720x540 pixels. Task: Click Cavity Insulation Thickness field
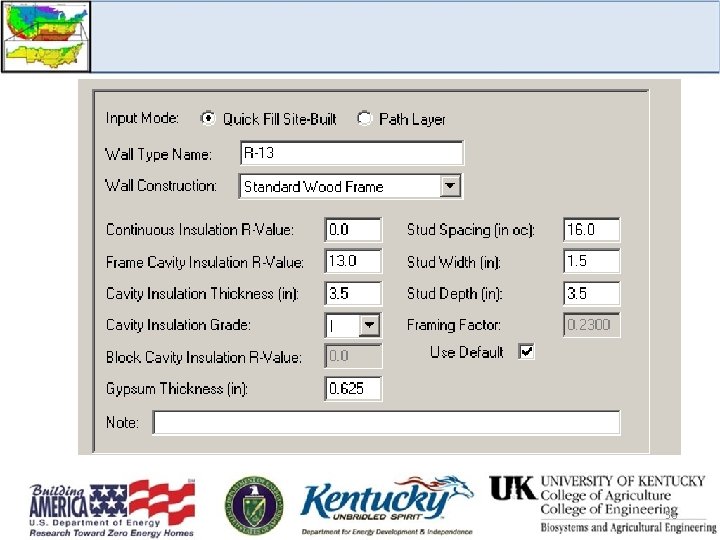click(353, 293)
